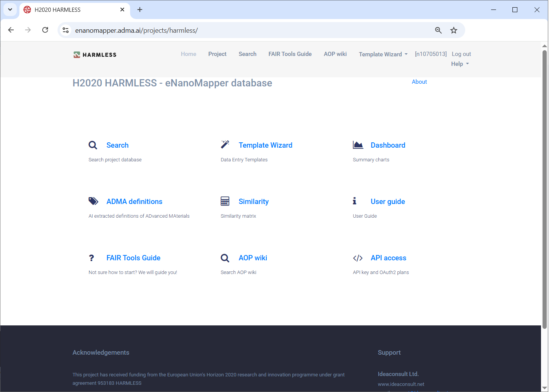549x392 pixels.
Task: Click the code brackets API access icon
Action: [x=358, y=258]
